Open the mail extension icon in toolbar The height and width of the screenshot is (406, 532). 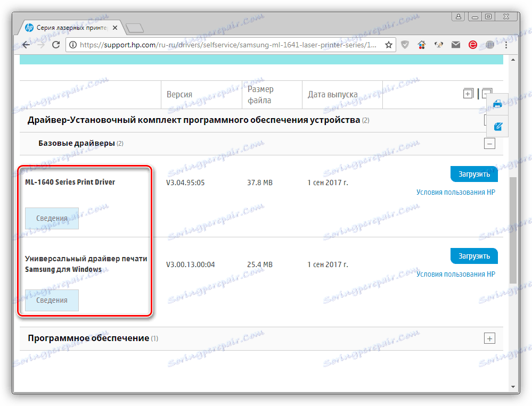(x=455, y=45)
